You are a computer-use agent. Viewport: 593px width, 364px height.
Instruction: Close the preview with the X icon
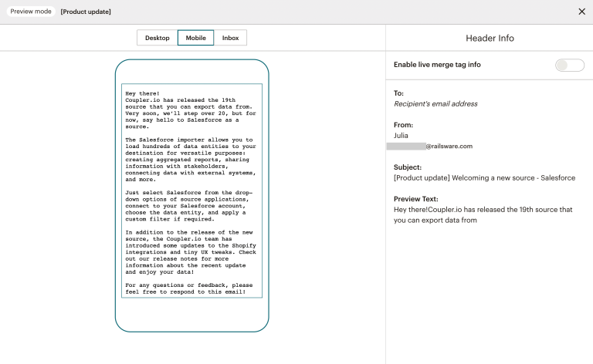click(581, 12)
